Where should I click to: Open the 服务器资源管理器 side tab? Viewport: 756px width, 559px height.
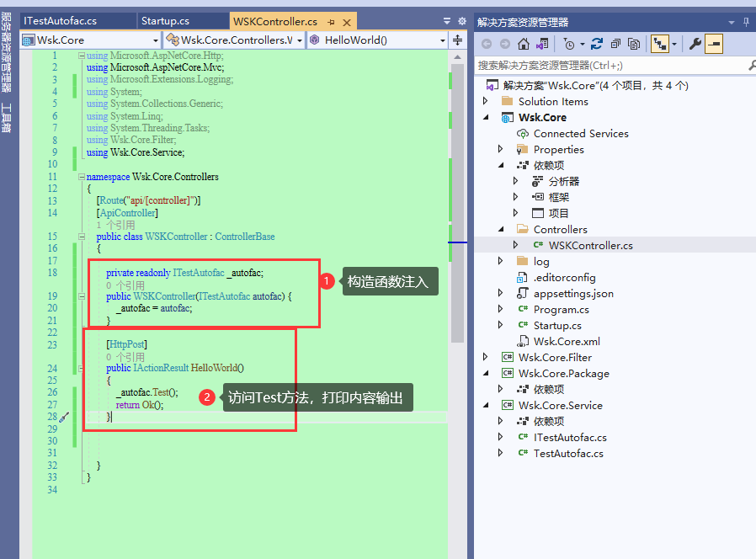pos(6,52)
